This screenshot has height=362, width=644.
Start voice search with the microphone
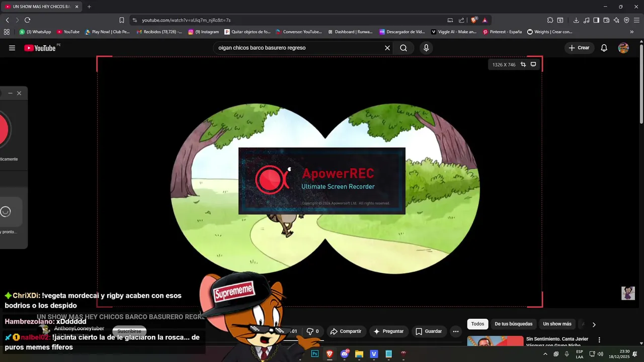click(426, 48)
